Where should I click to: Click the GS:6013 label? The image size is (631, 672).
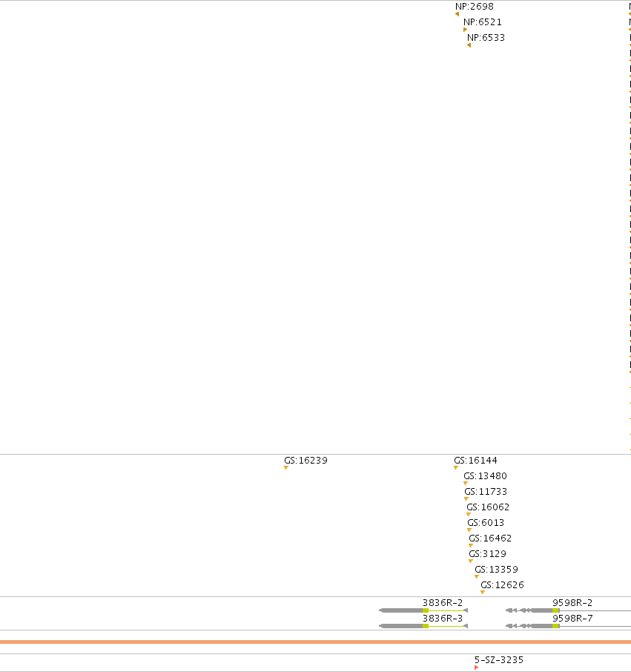(486, 522)
